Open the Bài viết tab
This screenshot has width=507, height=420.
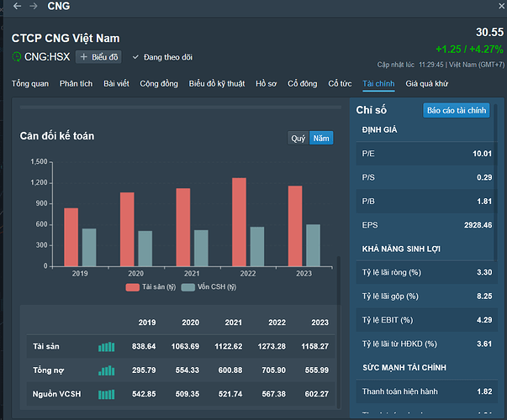pyautogui.click(x=116, y=84)
